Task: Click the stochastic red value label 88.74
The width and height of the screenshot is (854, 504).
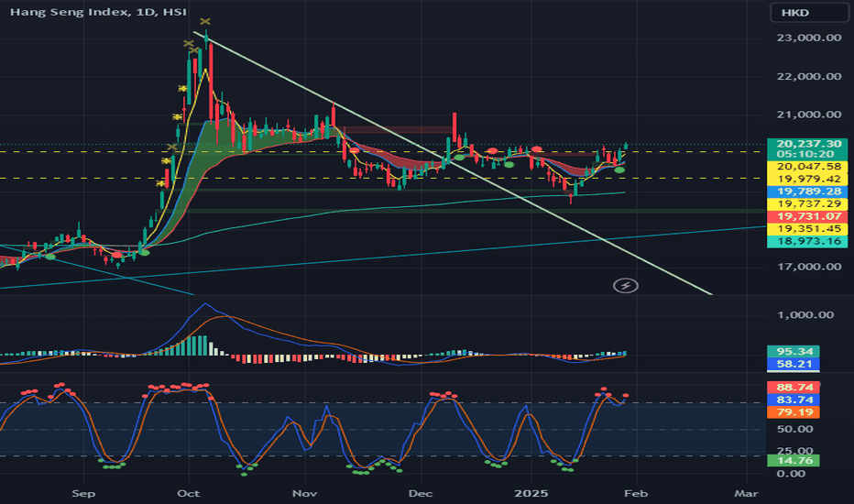Action: tap(794, 388)
